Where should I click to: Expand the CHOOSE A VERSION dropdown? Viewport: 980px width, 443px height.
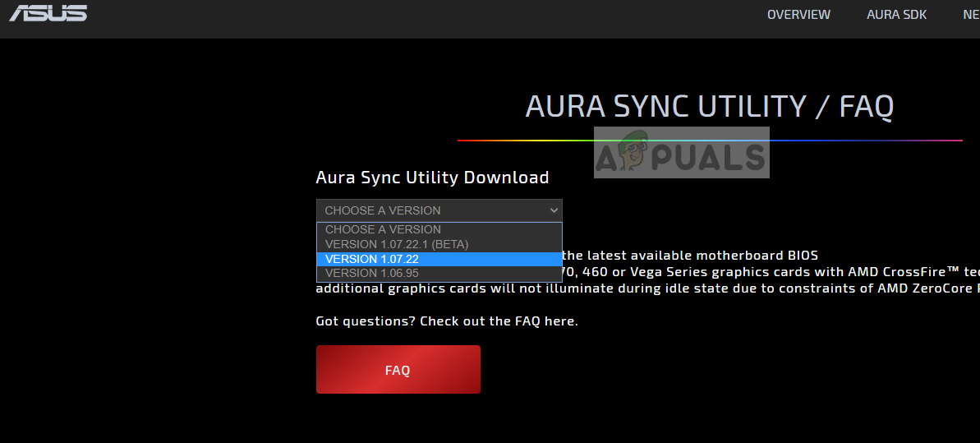tap(439, 210)
